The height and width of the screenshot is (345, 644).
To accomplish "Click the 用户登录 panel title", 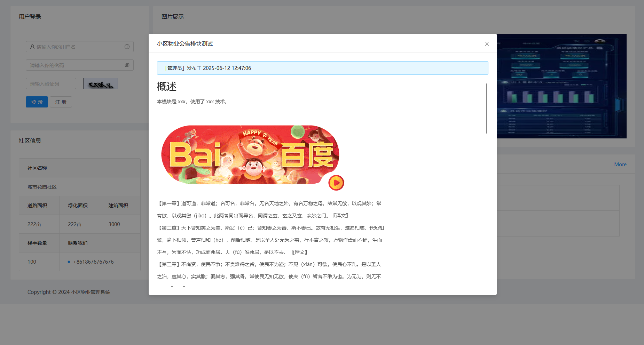I will [x=30, y=17].
